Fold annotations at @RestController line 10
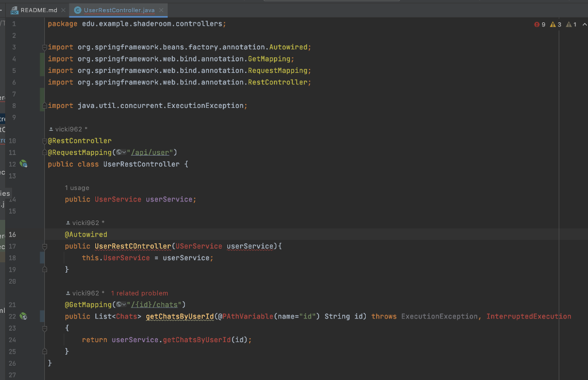588x380 pixels. point(45,141)
